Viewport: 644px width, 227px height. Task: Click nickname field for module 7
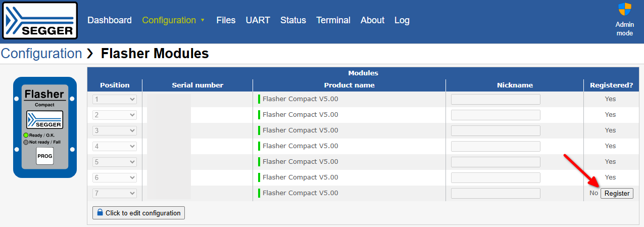click(496, 193)
